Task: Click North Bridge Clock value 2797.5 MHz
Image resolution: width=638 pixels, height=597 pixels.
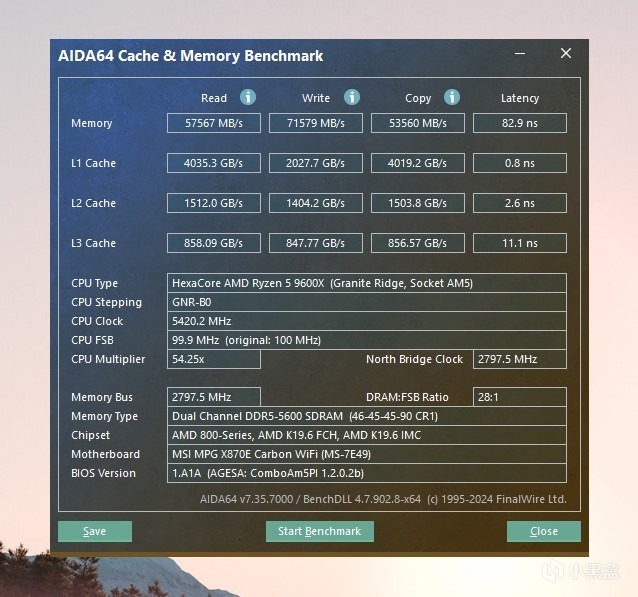Action: (520, 359)
